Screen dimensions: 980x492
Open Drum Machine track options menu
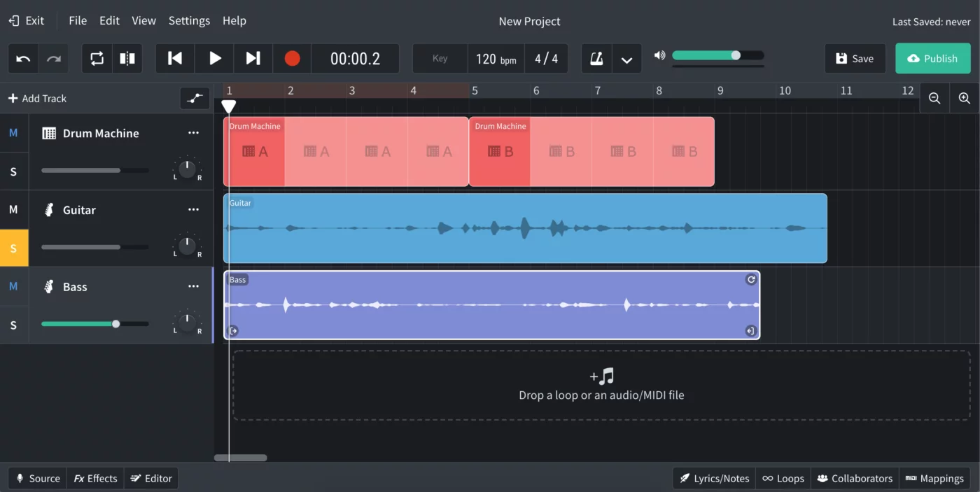click(193, 133)
